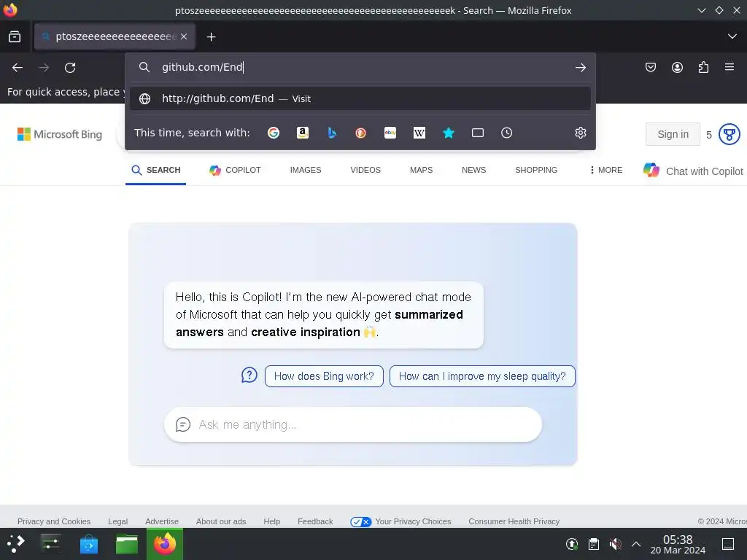
Task: Expand hidden system tray icons
Action: click(x=636, y=544)
